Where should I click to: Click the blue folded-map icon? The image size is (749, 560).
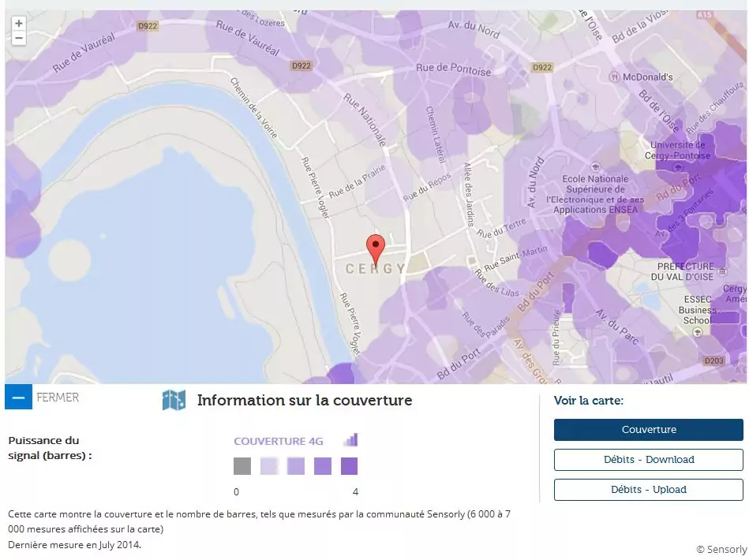pyautogui.click(x=174, y=400)
